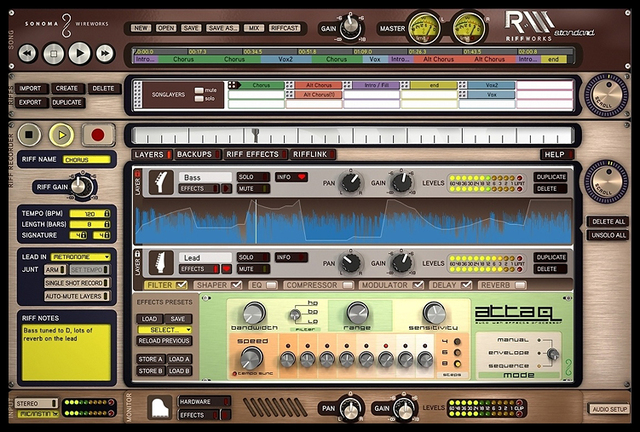Viewport: 640px width, 432px height.
Task: Click the left VU master meter
Action: click(x=425, y=28)
